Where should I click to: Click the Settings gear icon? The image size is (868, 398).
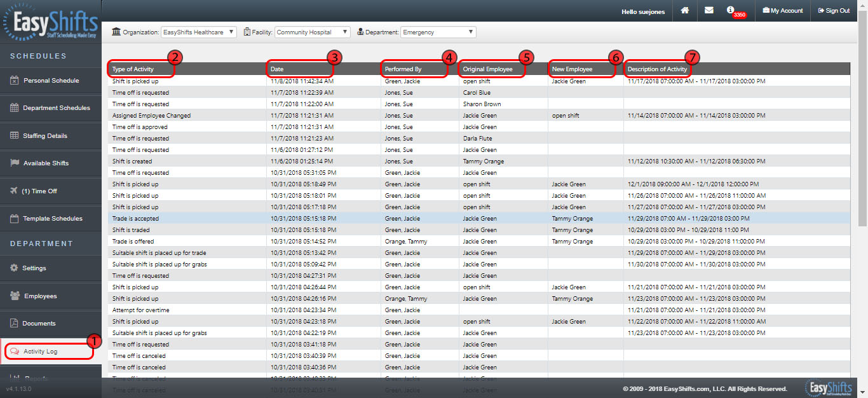(14, 268)
